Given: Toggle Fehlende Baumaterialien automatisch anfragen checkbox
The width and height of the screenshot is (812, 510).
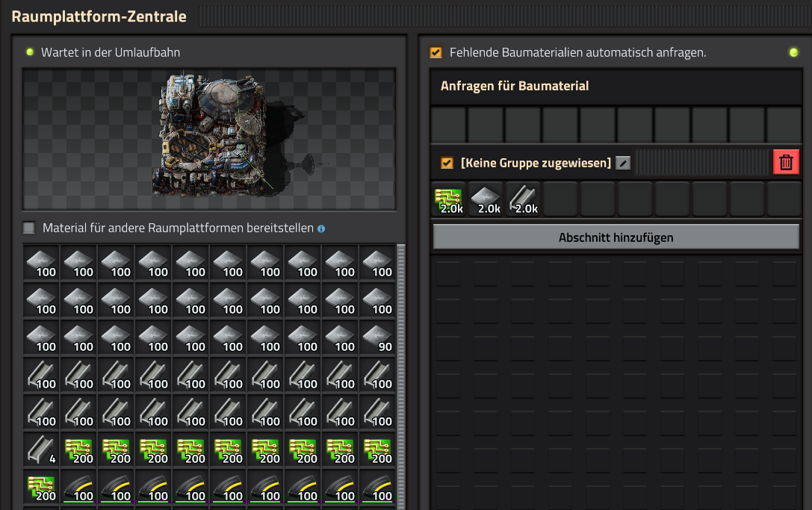Looking at the screenshot, I should point(436,52).
